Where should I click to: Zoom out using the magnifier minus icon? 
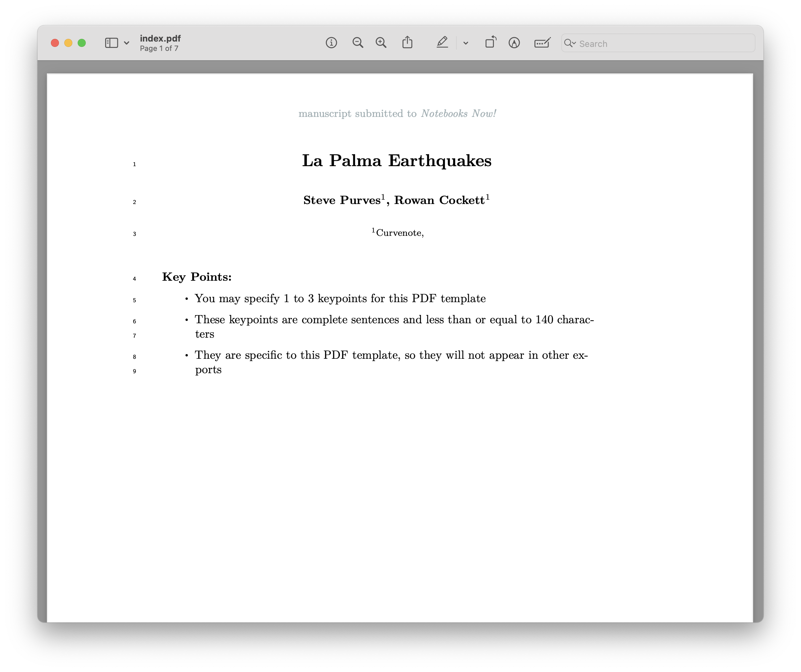tap(358, 43)
